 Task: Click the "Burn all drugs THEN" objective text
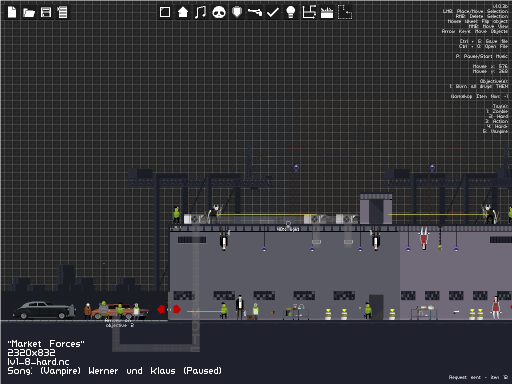[479, 86]
